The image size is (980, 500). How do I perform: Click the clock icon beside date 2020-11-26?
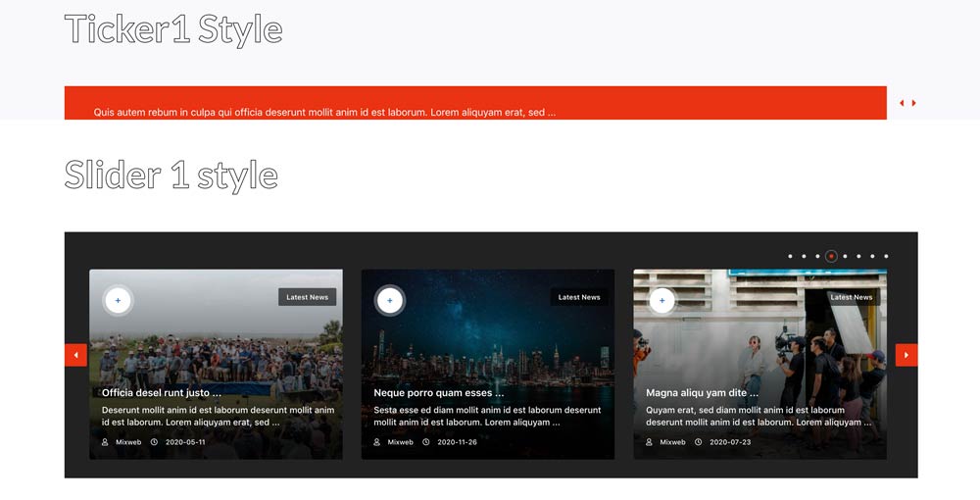point(426,442)
